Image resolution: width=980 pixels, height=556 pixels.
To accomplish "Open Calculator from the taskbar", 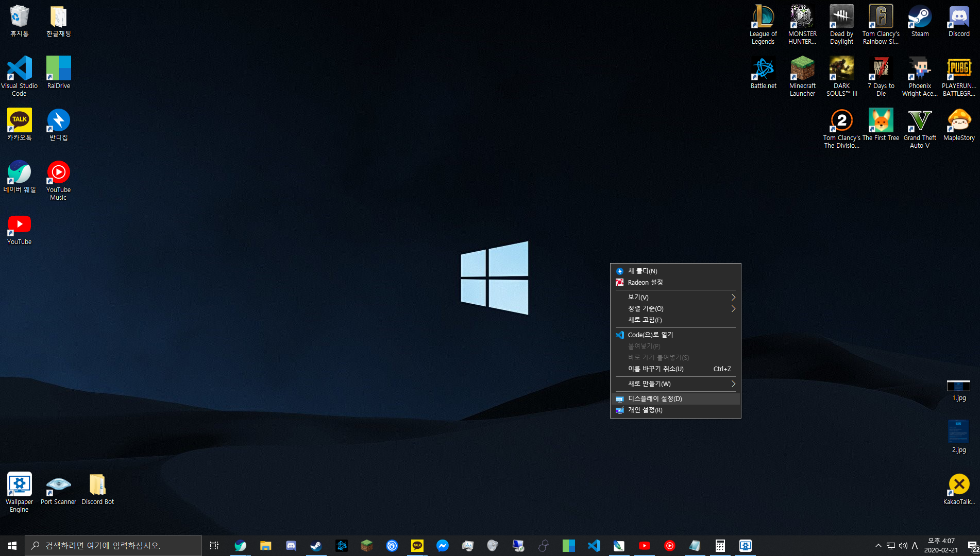I will coord(720,546).
